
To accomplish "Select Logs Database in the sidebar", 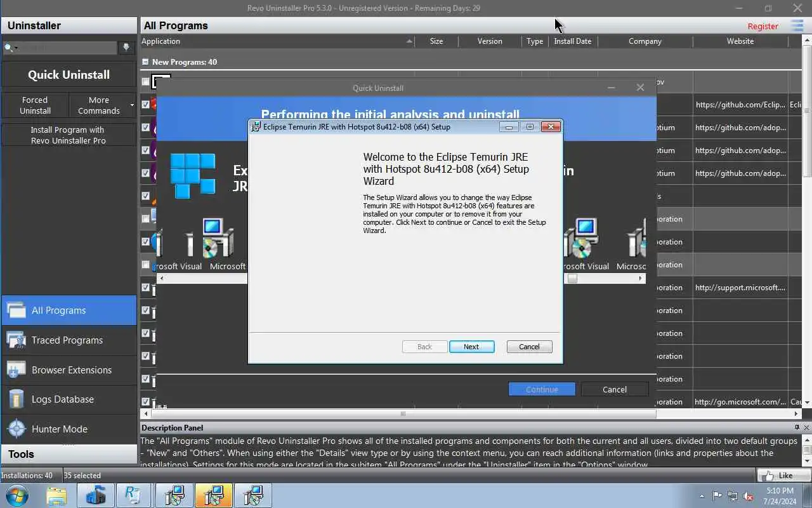I will 69,399.
